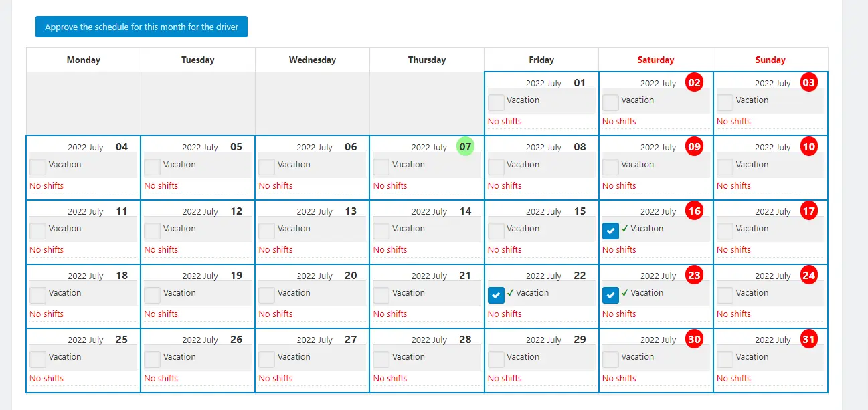Select the red date badge 16
Viewport: 868px width, 410px height.
695,211
